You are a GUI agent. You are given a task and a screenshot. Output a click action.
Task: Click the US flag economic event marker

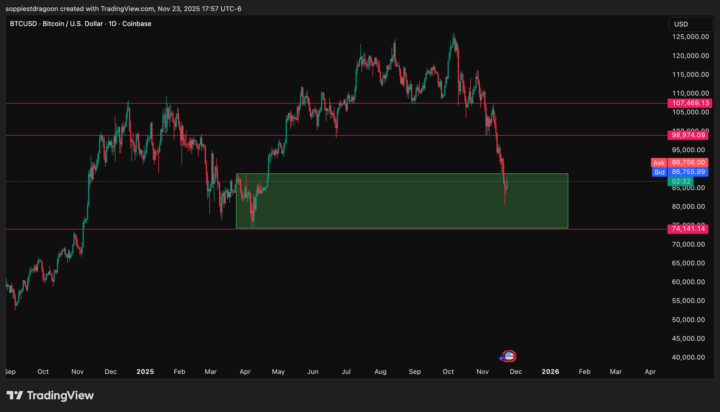(508, 356)
